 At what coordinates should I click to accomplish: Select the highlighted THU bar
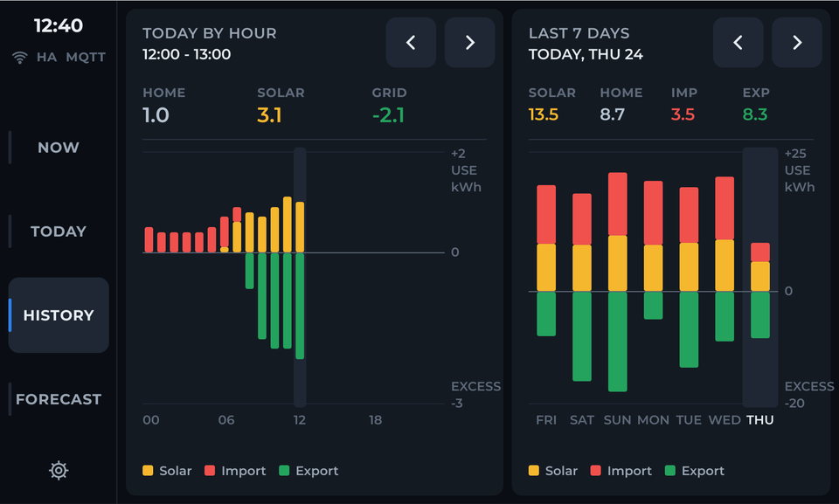tap(760, 291)
